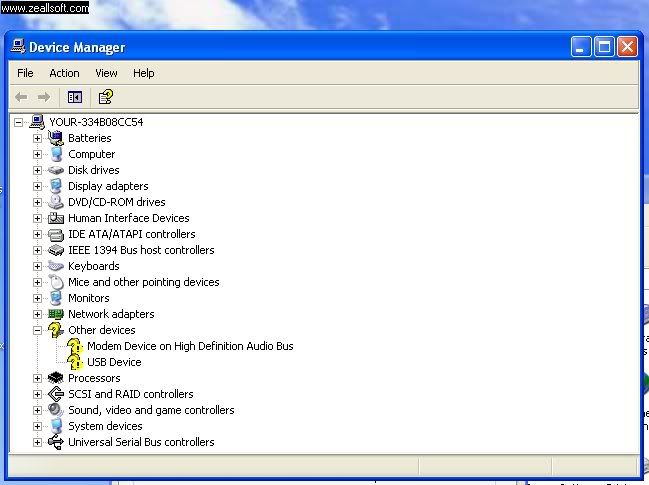Select the Computer label
This screenshot has height=485, width=649.
click(91, 154)
